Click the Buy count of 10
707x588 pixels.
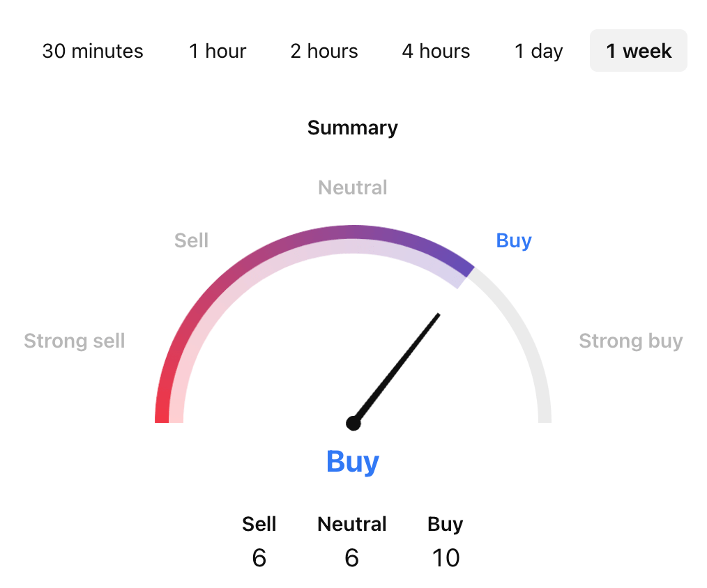pyautogui.click(x=446, y=557)
